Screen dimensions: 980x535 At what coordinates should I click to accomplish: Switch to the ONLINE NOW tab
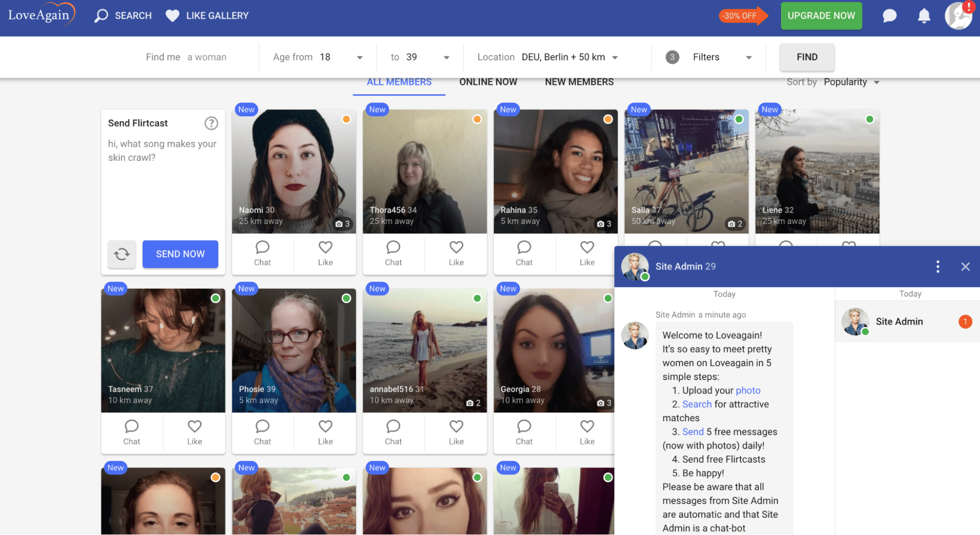tap(488, 82)
